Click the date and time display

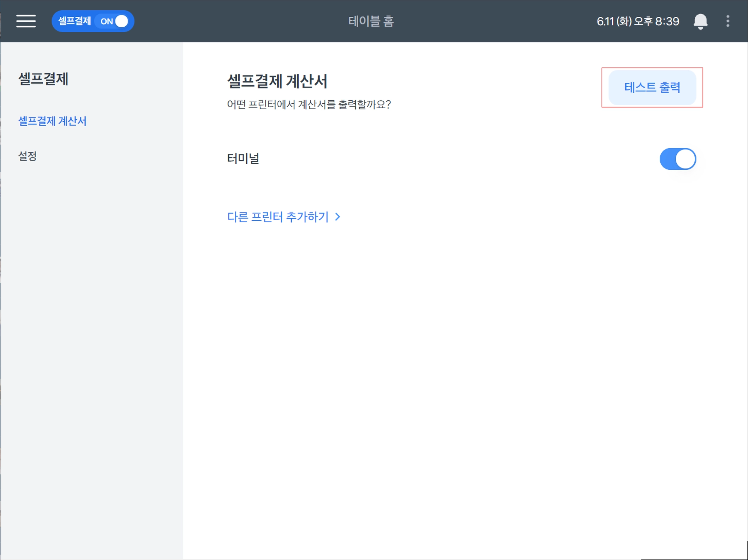pyautogui.click(x=638, y=21)
